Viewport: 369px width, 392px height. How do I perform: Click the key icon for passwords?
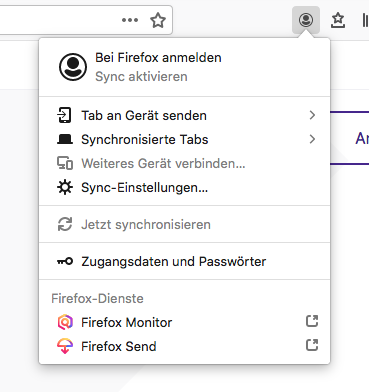65,261
